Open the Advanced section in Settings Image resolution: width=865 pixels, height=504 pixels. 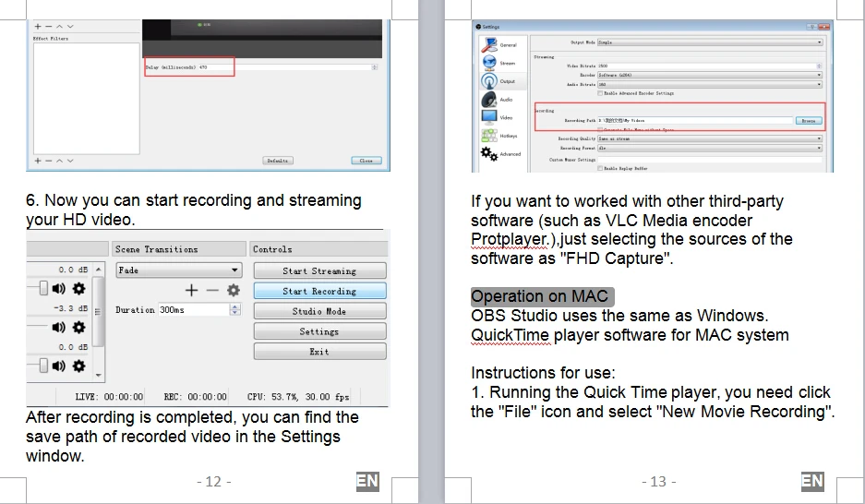[499, 154]
